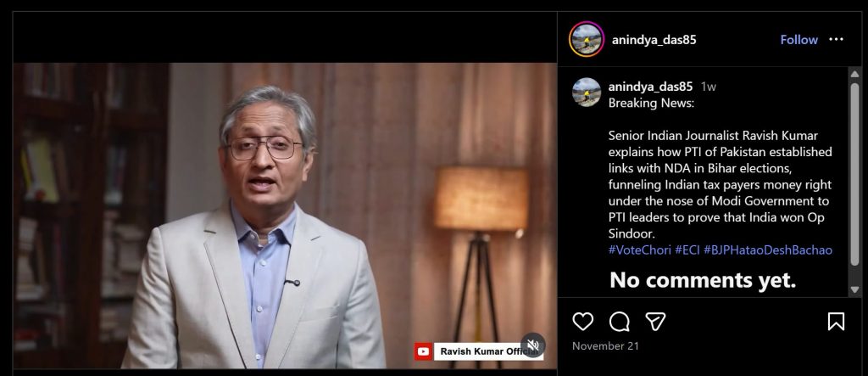Screen dimensions: 868x376
Task: Save the post with the bookmark icon
Action: click(836, 321)
